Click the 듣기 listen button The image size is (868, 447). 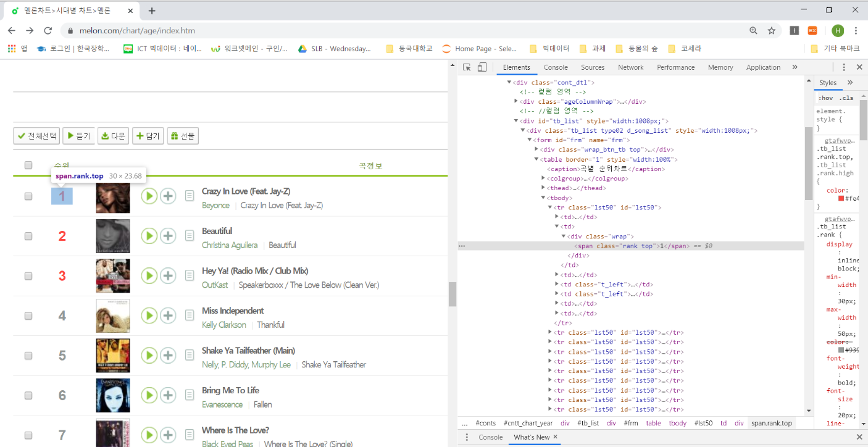pos(78,136)
